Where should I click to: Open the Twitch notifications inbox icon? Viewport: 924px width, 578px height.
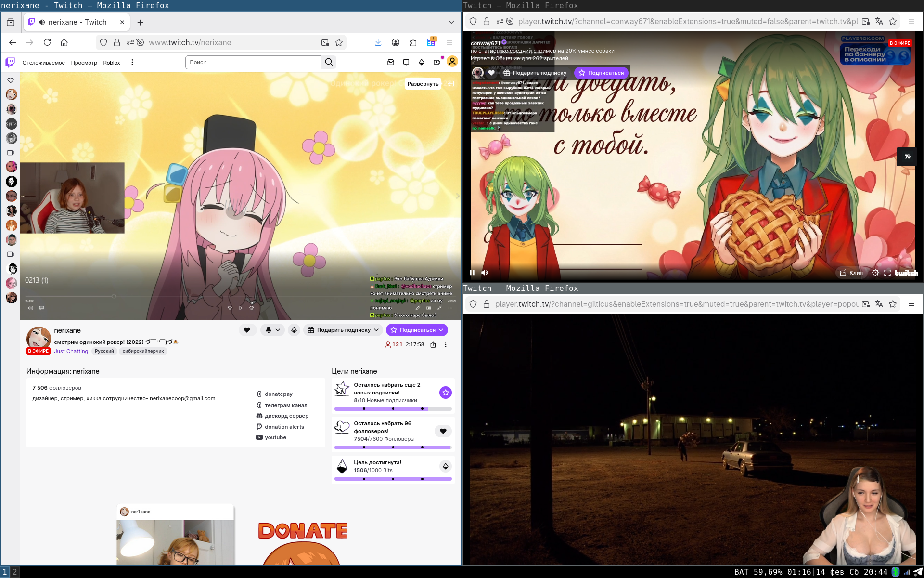coord(390,62)
